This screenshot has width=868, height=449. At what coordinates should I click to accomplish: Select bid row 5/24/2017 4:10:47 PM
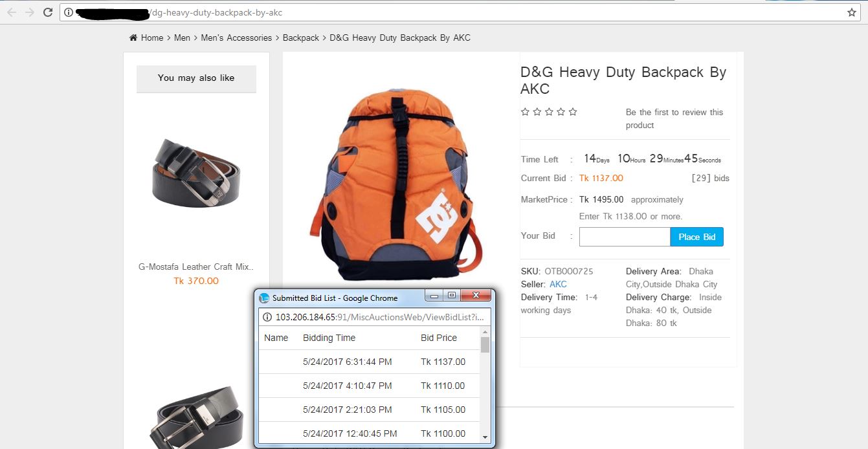point(369,386)
